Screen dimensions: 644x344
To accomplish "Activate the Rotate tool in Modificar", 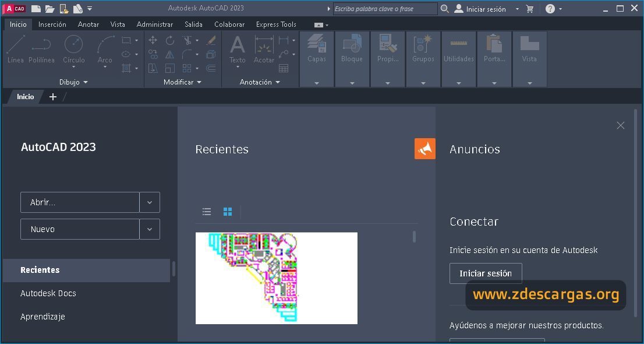I will 170,40.
